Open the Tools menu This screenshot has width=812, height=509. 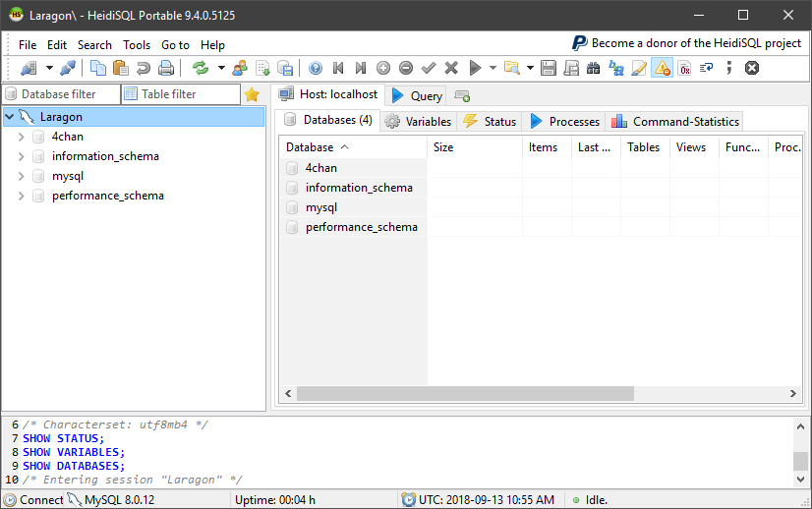pyautogui.click(x=137, y=45)
